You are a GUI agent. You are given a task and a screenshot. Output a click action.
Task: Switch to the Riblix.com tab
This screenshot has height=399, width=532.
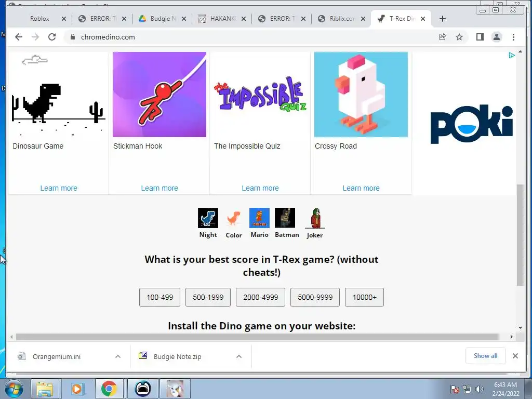[342, 19]
